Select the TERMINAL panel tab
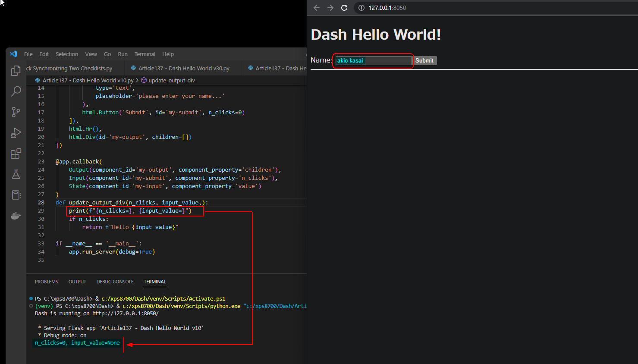This screenshot has width=638, height=364. point(155,282)
